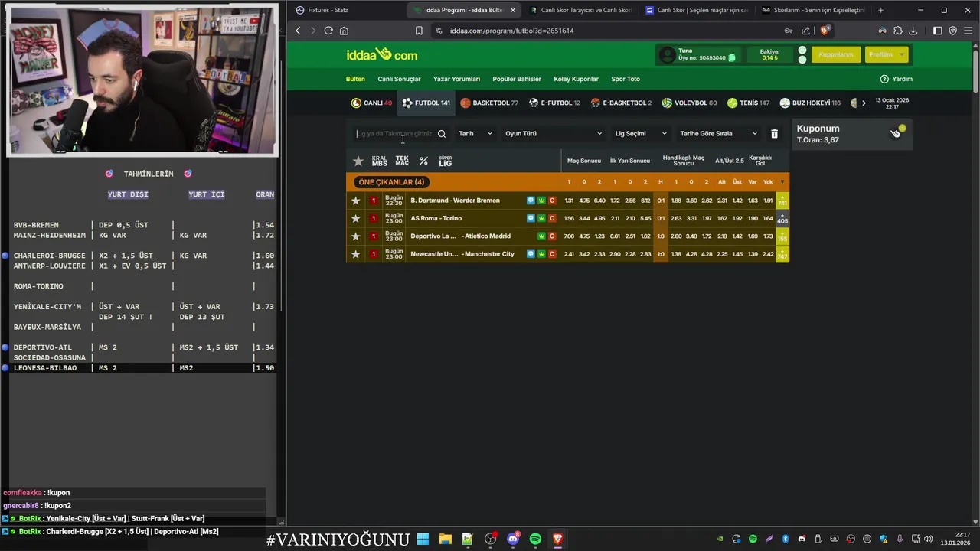980x551 pixels.
Task: Click the red C icon for Deportivo - Atletico Madrid
Action: (552, 236)
